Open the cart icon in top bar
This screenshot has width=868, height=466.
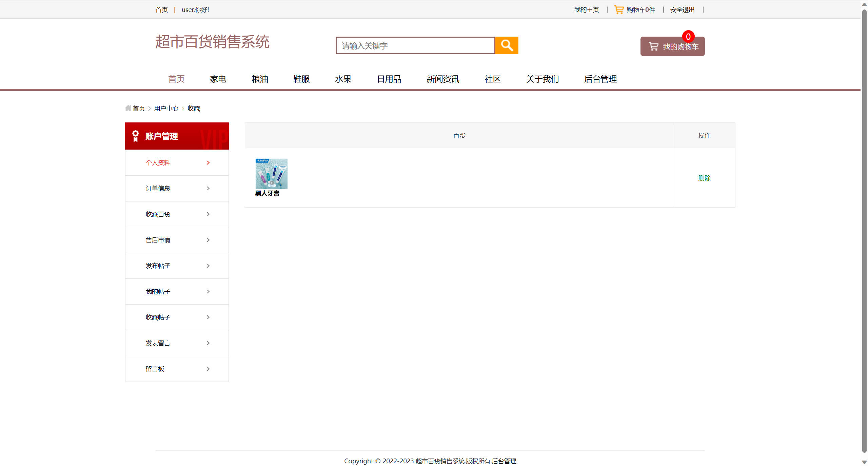pos(618,9)
